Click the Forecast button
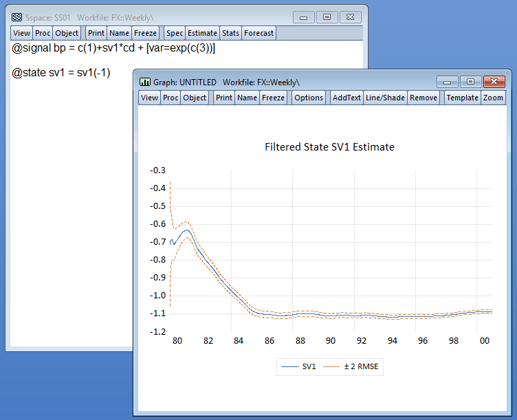Image resolution: width=517 pixels, height=420 pixels. [x=258, y=33]
